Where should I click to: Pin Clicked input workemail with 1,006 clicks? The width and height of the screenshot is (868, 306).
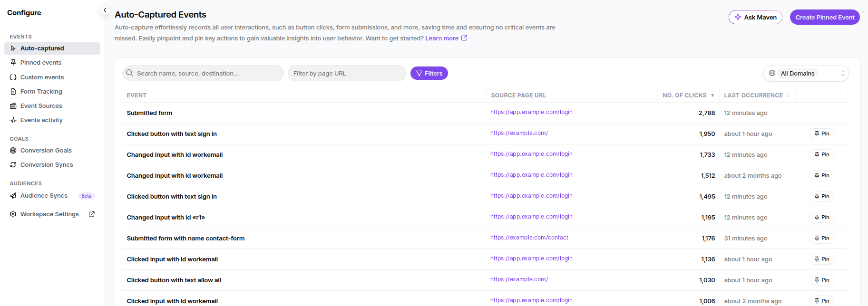(822, 301)
